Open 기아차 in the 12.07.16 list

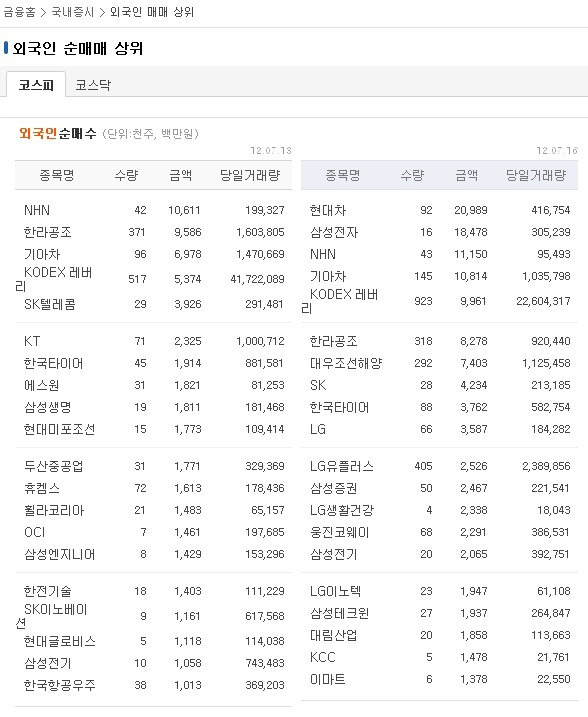coord(328,276)
